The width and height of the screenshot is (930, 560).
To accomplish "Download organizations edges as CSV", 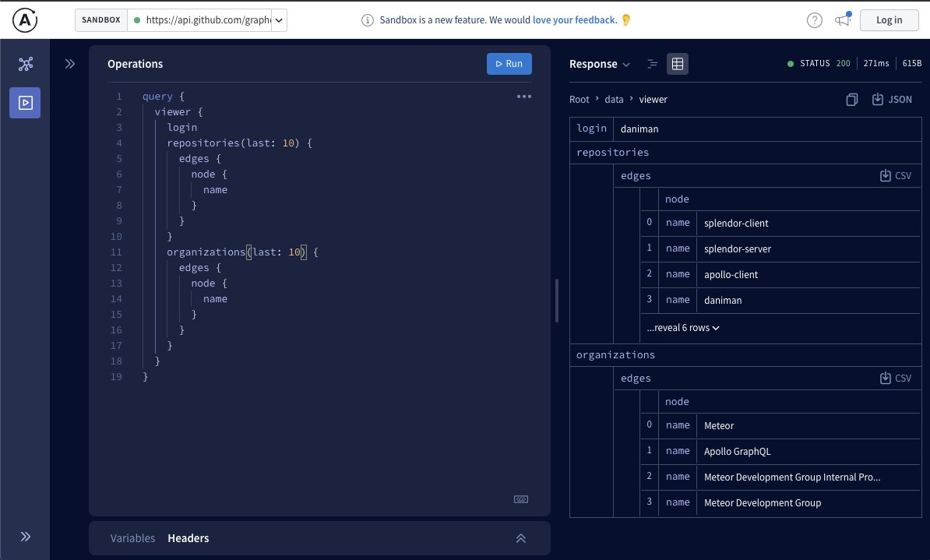I will coord(895,378).
